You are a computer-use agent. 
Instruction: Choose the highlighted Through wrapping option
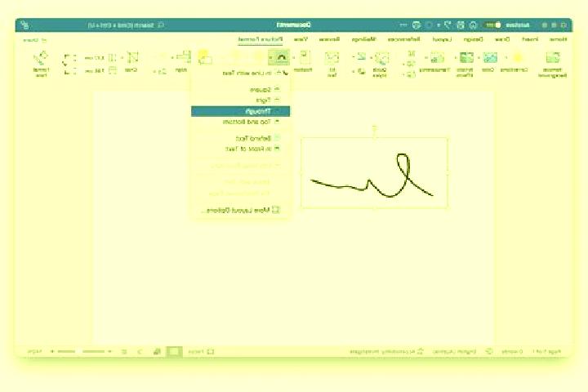pyautogui.click(x=240, y=111)
